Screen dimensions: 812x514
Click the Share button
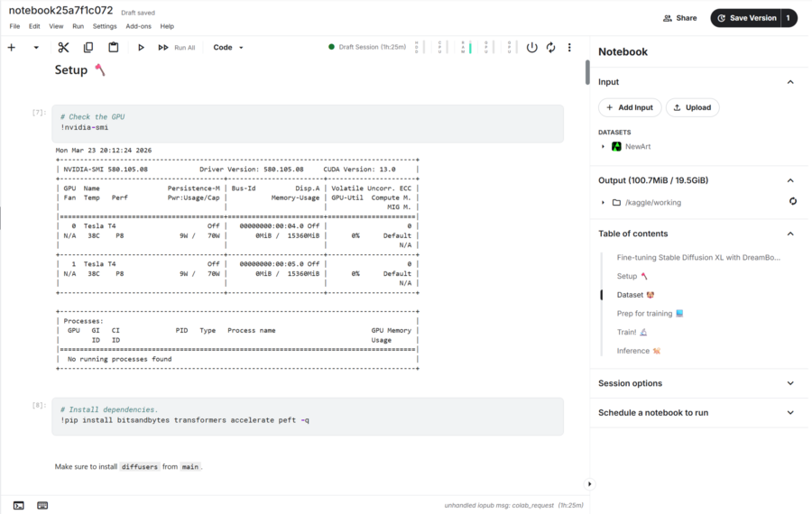click(680, 18)
